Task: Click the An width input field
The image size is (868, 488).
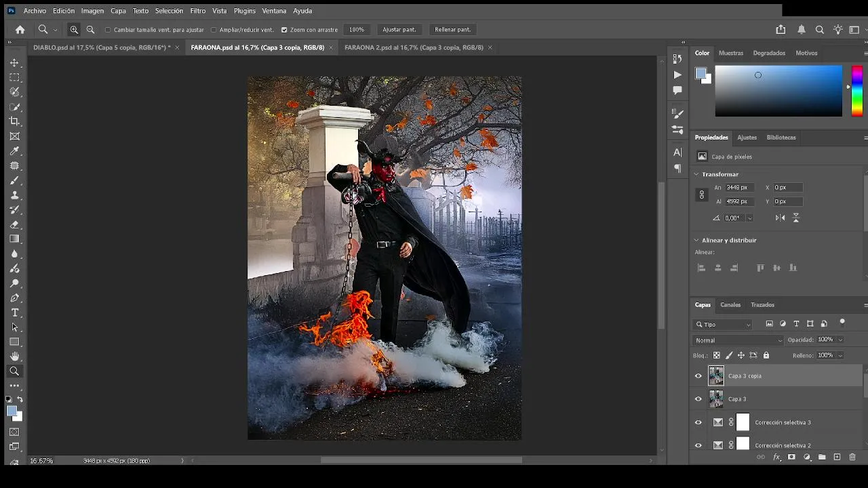Action: (x=738, y=188)
